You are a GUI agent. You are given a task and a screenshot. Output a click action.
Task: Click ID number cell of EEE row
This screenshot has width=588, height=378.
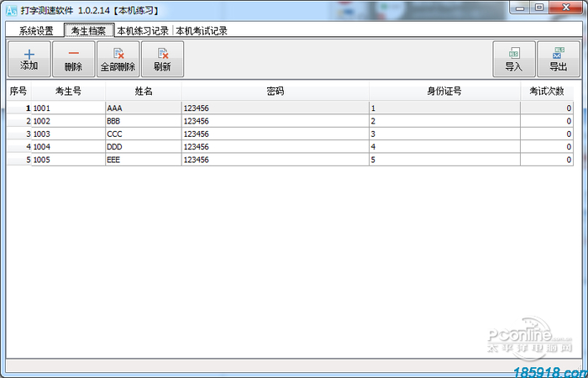point(444,160)
